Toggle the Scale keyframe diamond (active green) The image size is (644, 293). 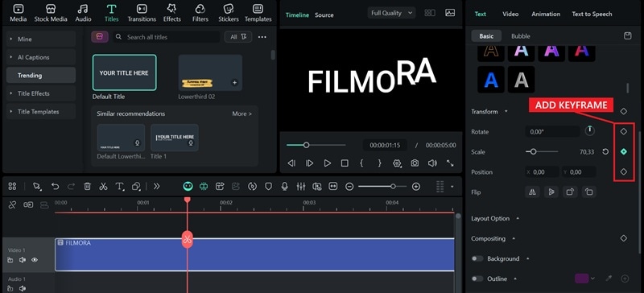(623, 151)
